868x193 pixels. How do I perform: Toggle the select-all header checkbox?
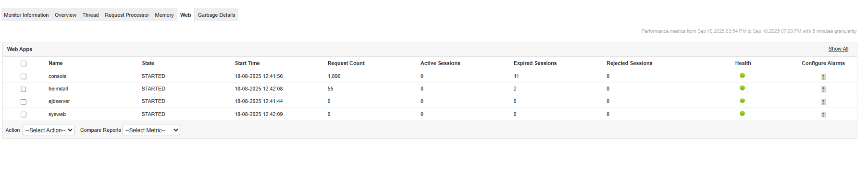(24, 64)
